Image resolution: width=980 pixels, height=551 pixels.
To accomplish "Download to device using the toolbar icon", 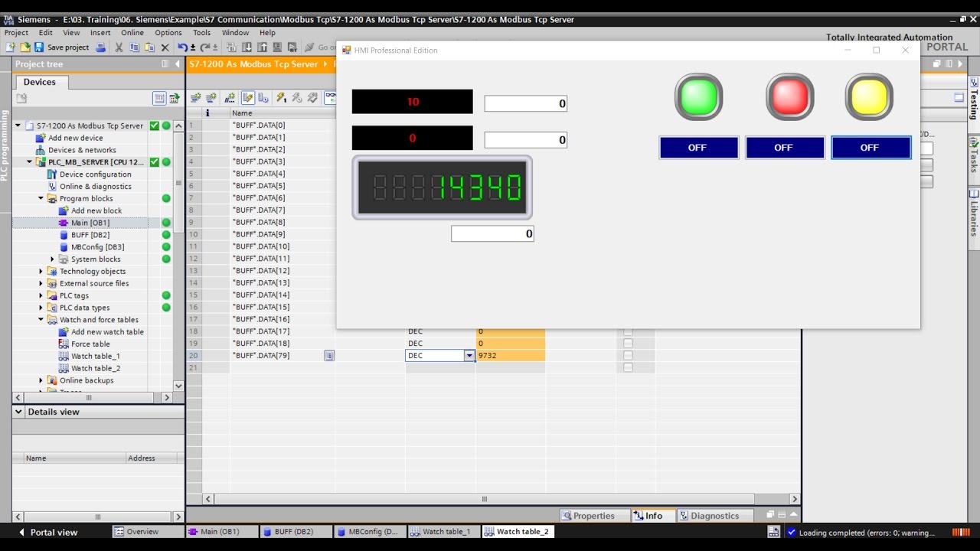I will pos(247,47).
